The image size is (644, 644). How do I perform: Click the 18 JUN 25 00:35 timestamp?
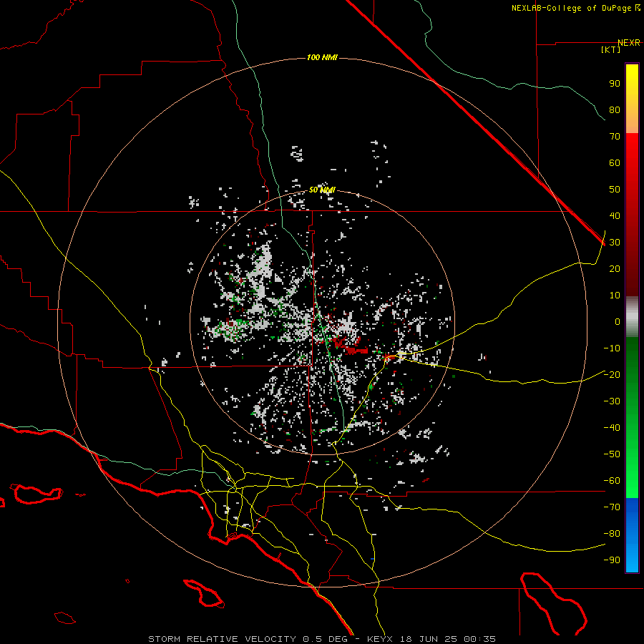click(447, 639)
